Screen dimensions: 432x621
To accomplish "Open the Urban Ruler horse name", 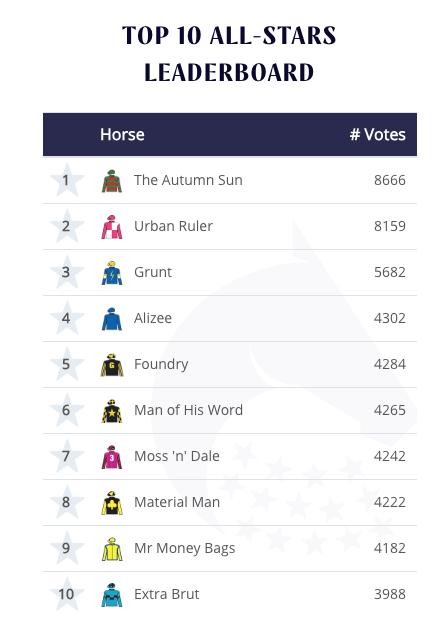I will [173, 226].
